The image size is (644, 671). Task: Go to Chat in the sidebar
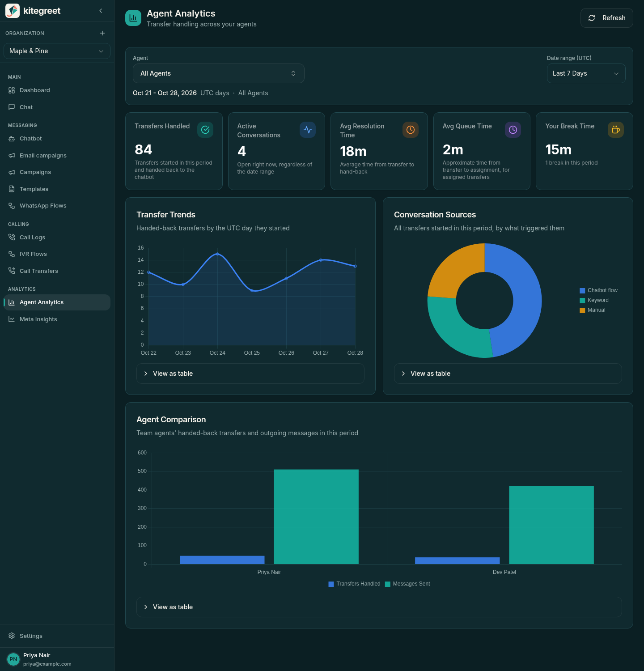[x=57, y=107]
